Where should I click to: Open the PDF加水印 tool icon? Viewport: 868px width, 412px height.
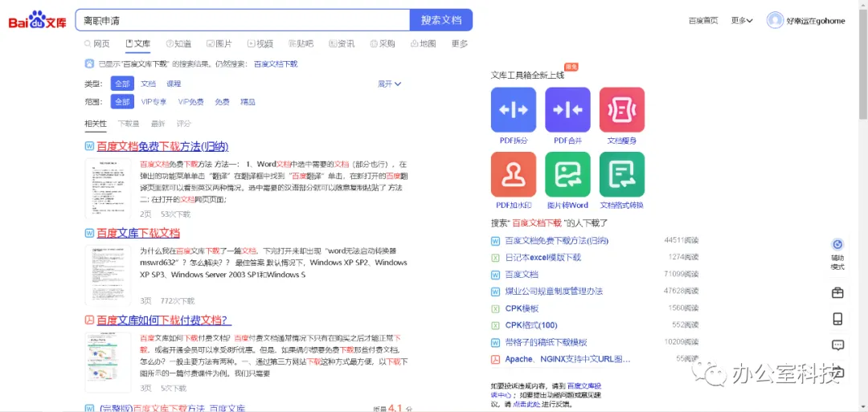click(x=513, y=174)
